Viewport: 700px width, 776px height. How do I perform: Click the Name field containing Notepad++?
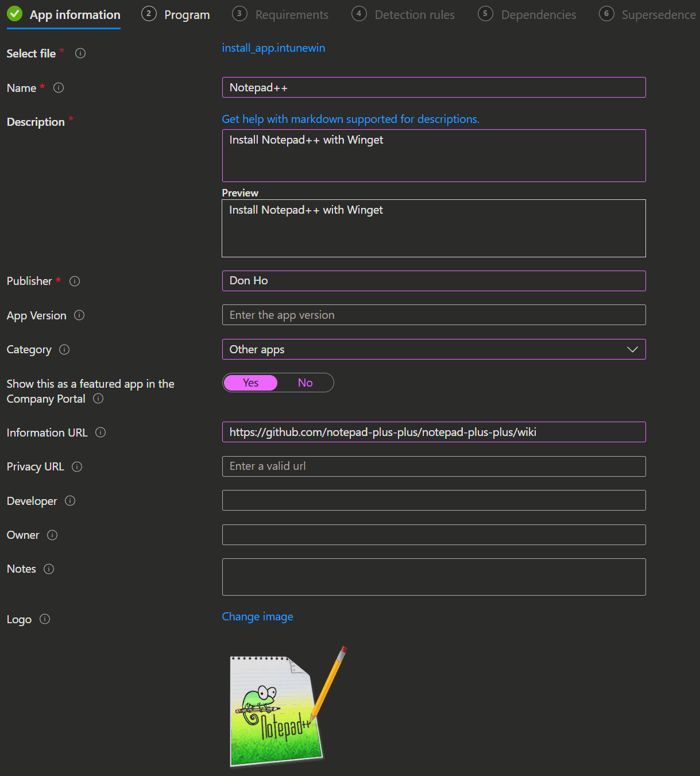(434, 87)
